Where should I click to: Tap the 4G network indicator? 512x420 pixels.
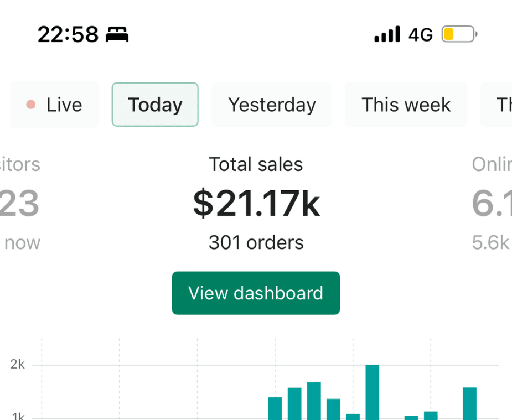coord(421,35)
